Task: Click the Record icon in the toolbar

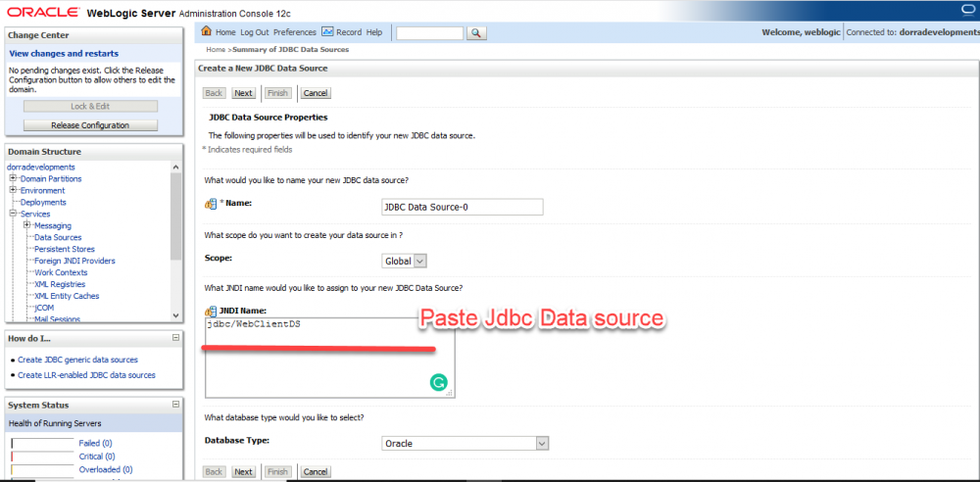Action: point(327,32)
